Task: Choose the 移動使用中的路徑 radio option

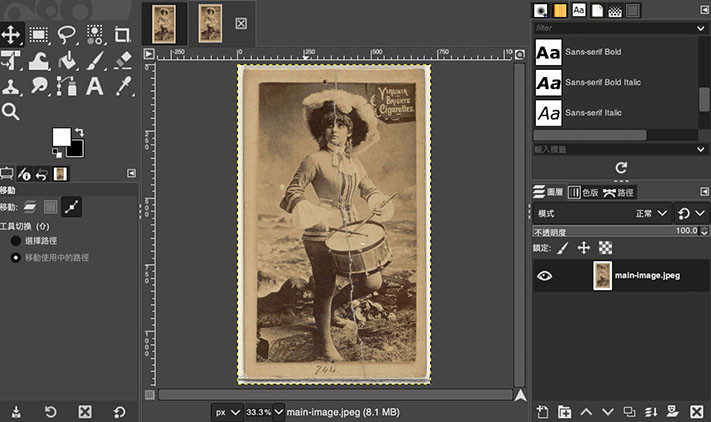Action: pyautogui.click(x=16, y=258)
